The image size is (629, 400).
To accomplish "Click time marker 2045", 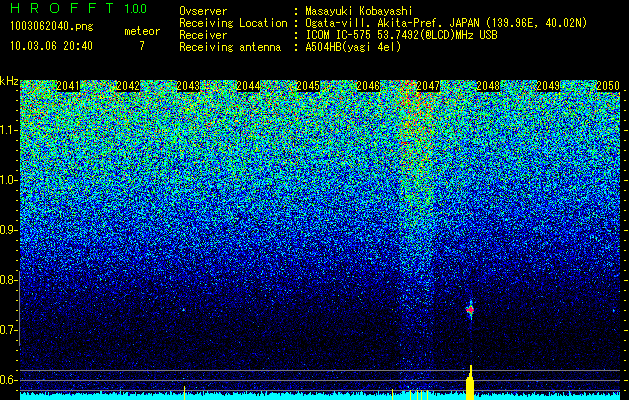I will [308, 86].
